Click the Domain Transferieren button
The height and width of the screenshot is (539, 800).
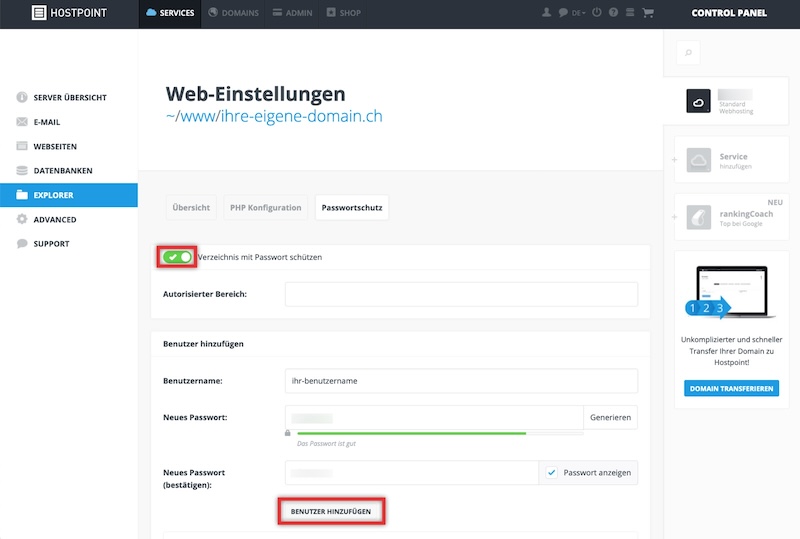[x=731, y=388]
